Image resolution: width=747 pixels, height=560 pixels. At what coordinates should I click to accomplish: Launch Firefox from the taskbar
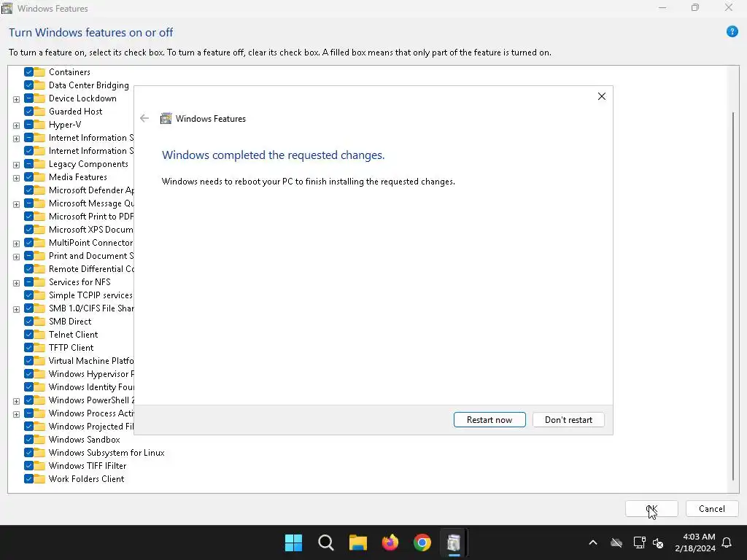[390, 542]
